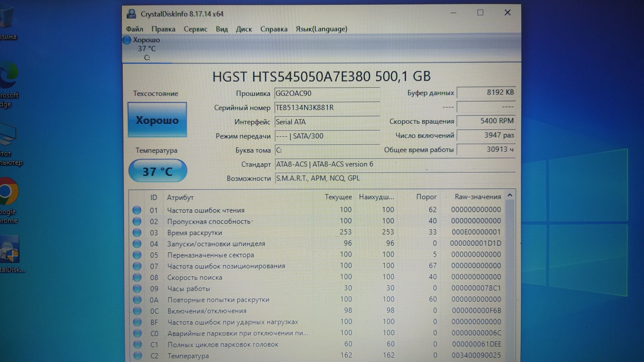Click the serial number field TE85134N3K881R
This screenshot has height=362, width=644.
(327, 108)
